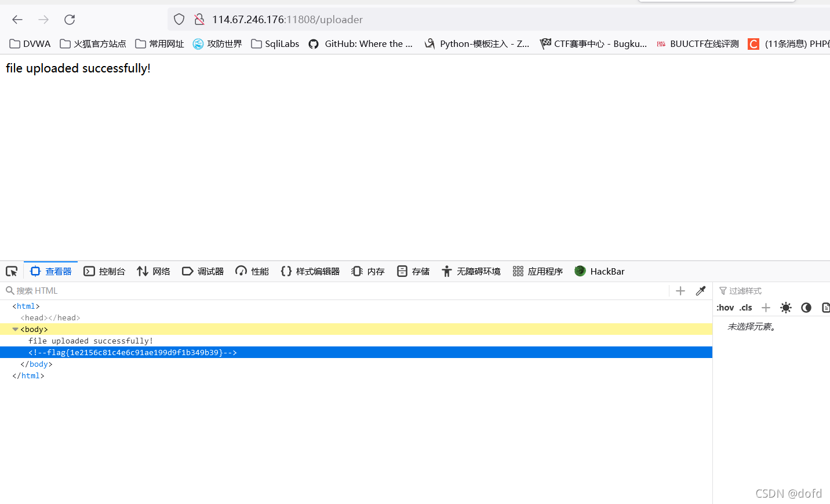The width and height of the screenshot is (830, 504).
Task: Switch to the 控制台 console tab
Action: pos(104,272)
